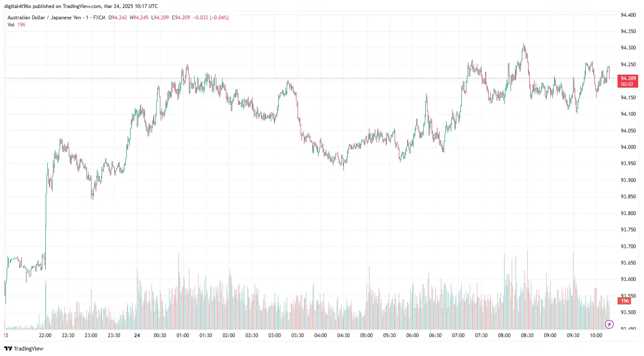The height and width of the screenshot is (356, 644).
Task: Click the 23:00 time axis label
Action: (91, 335)
